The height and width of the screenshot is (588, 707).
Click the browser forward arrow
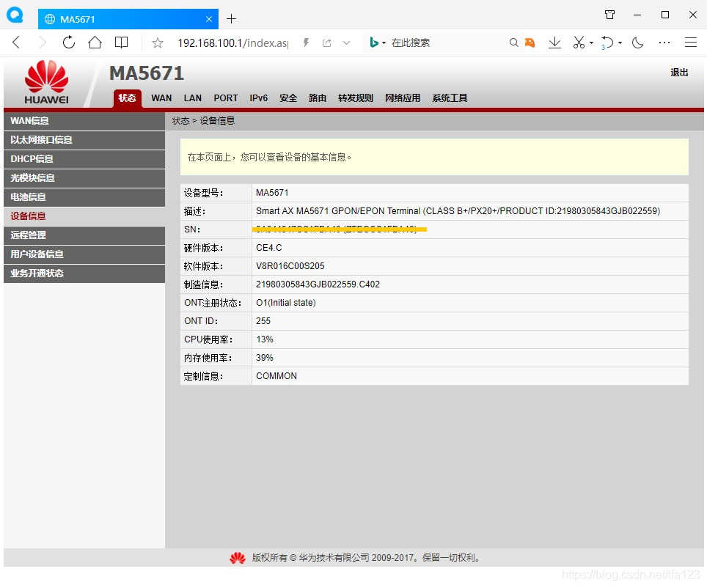point(43,43)
